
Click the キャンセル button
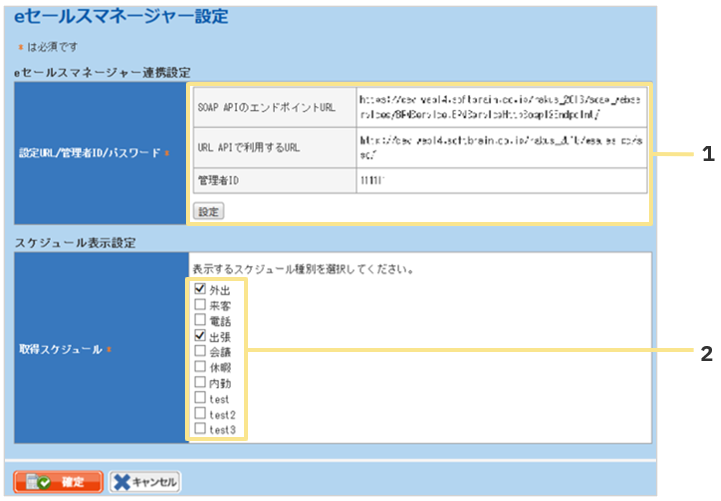point(144,481)
